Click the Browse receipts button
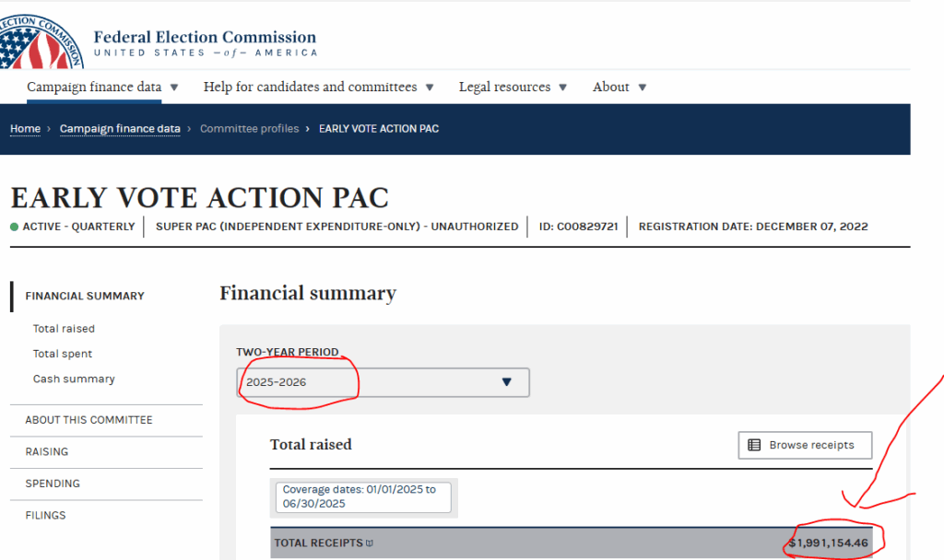This screenshot has width=944, height=560. (x=805, y=445)
